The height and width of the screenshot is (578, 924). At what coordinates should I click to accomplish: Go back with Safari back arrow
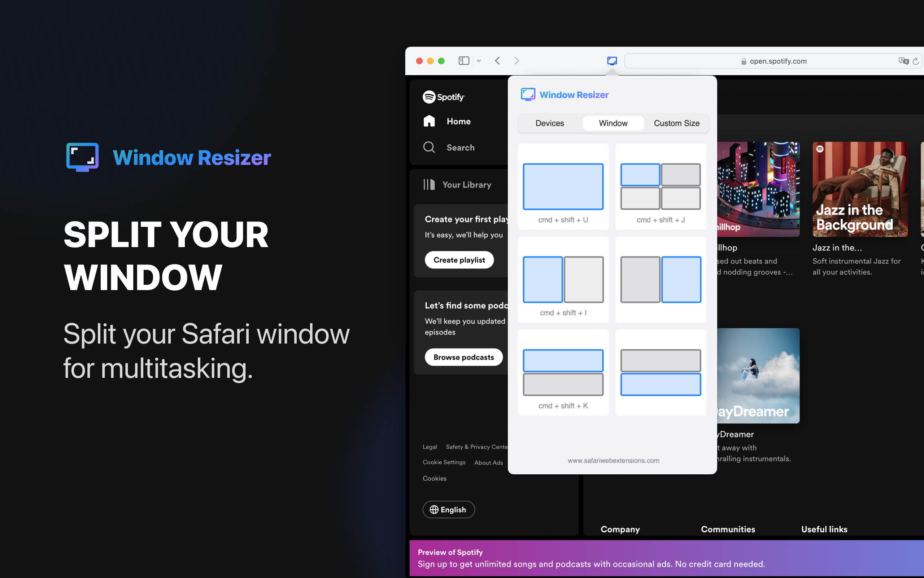point(497,61)
